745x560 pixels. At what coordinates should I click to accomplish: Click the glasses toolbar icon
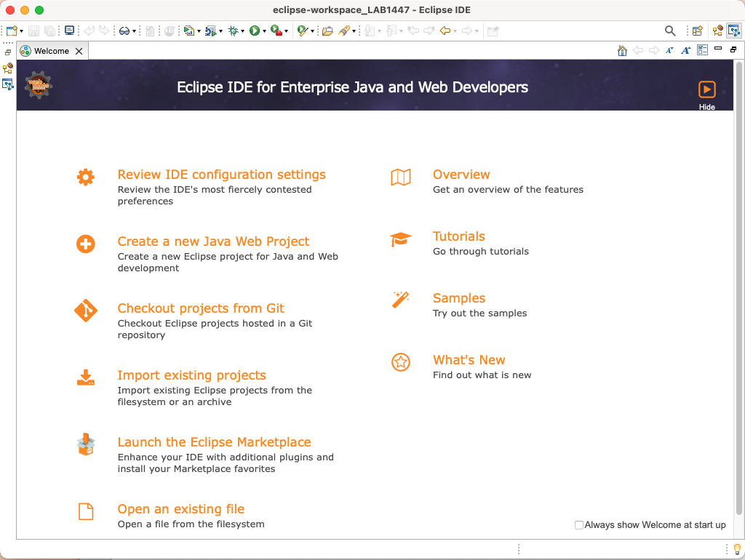pos(124,31)
